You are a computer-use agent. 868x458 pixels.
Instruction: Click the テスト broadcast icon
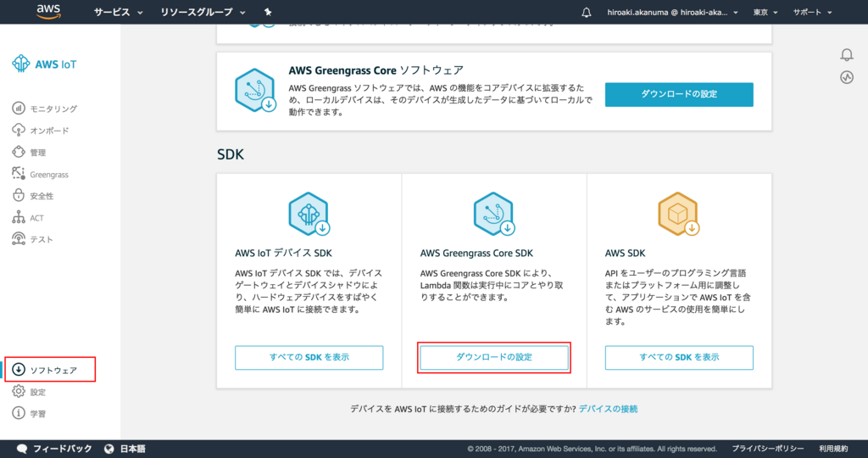(x=19, y=238)
